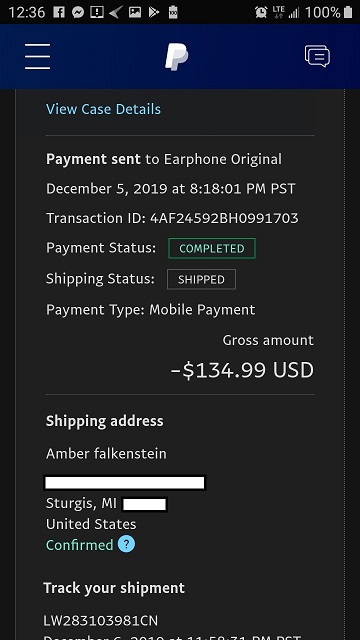This screenshot has width=360, height=640.
Task: Open the hamburger navigation menu
Action: (38, 56)
